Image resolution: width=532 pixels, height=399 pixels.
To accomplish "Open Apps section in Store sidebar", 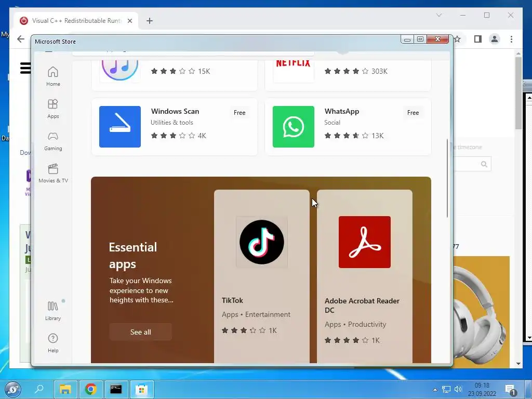I will click(53, 109).
